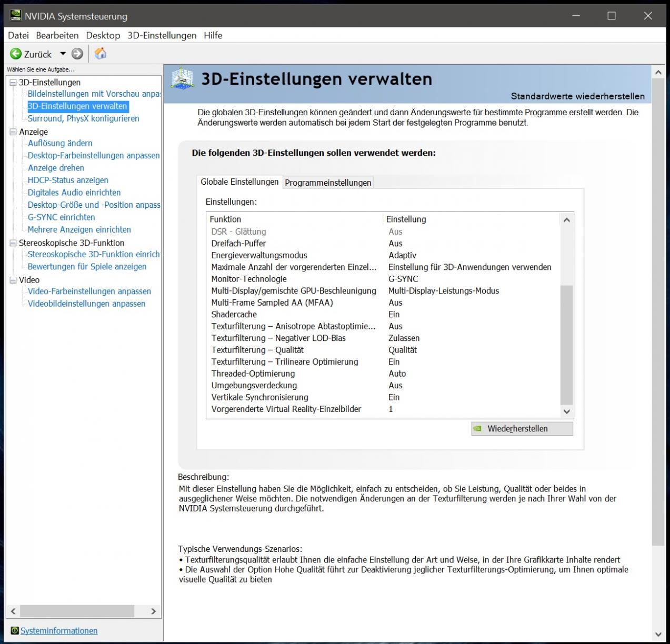Click the Wiederherstellen button
This screenshot has width=670, height=644.
522,429
